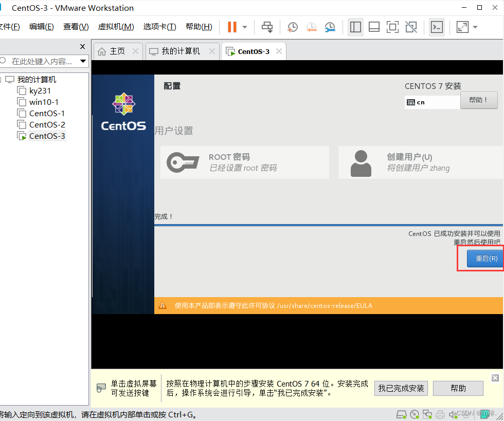The image size is (504, 421).
Task: Select the win10-1 virtual machine
Action: (x=44, y=102)
